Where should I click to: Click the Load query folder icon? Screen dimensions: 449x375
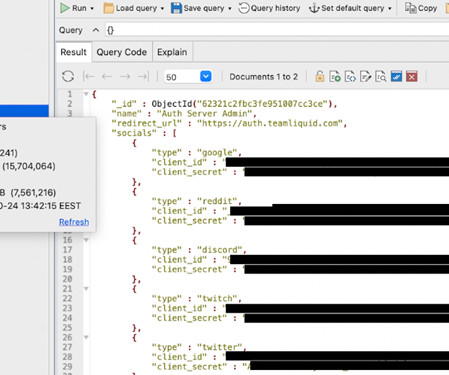109,8
